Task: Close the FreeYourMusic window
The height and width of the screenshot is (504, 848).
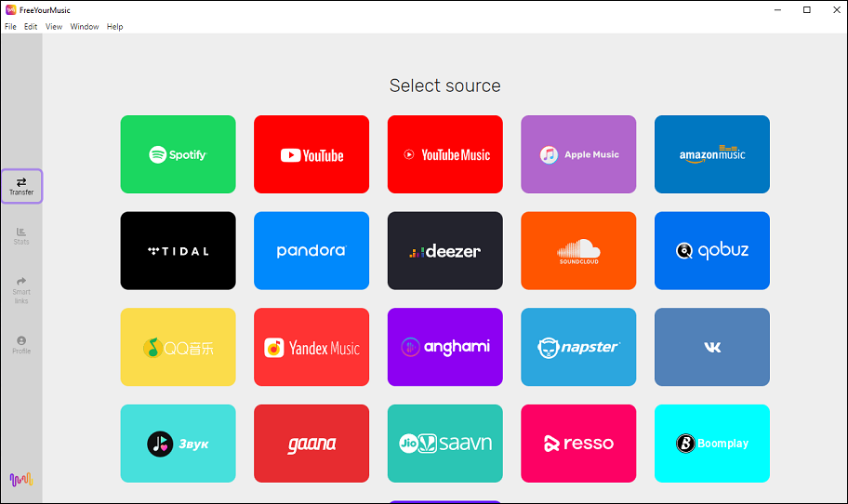Action: (836, 9)
